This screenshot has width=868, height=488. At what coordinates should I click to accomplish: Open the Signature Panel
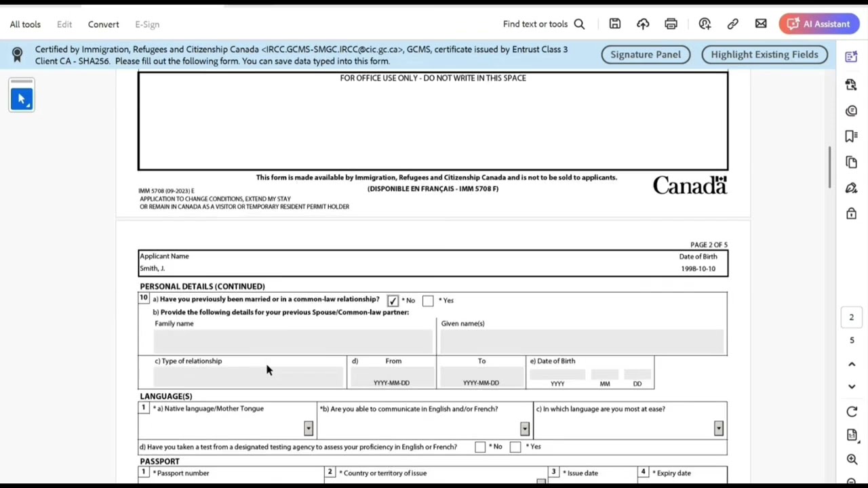click(646, 54)
